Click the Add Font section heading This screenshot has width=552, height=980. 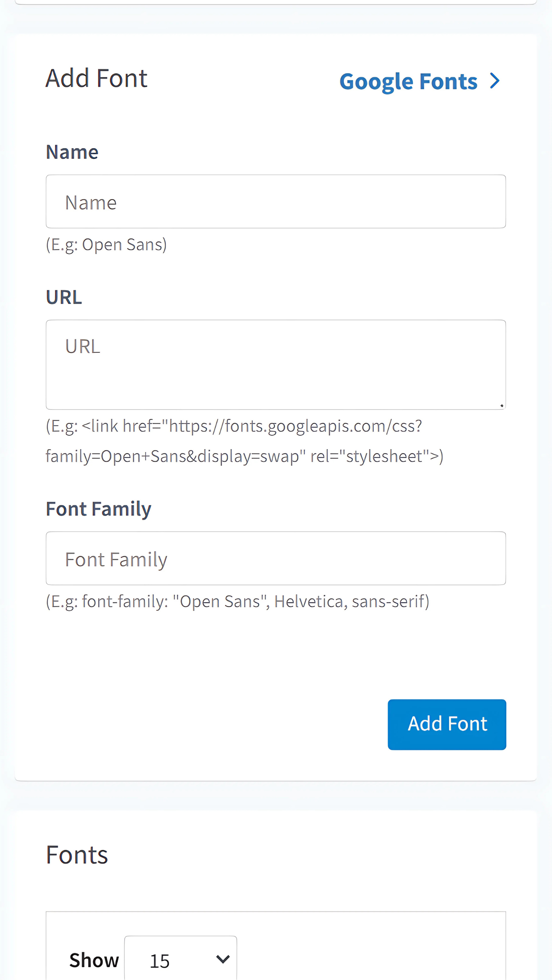pos(96,78)
